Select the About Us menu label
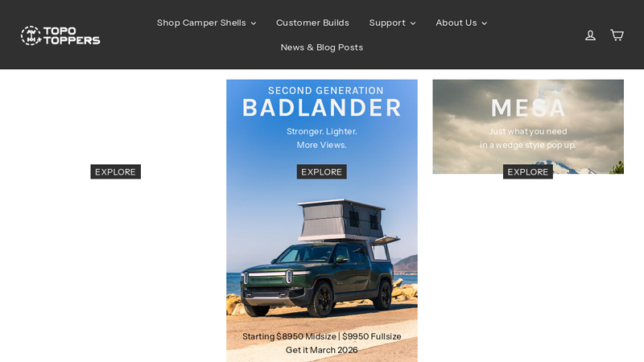The width and height of the screenshot is (644, 362). coord(456,23)
